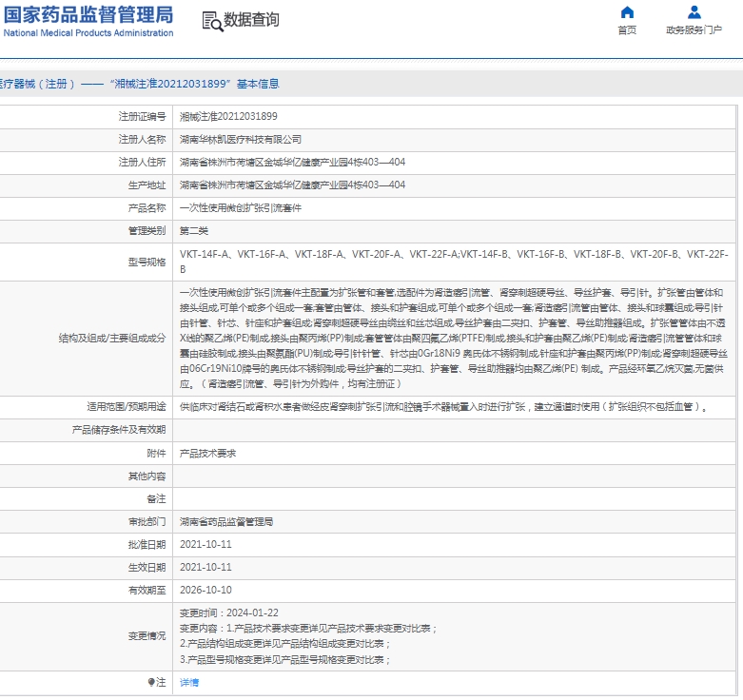
Task: Click the 数据查询 heading text
Action: (251, 20)
